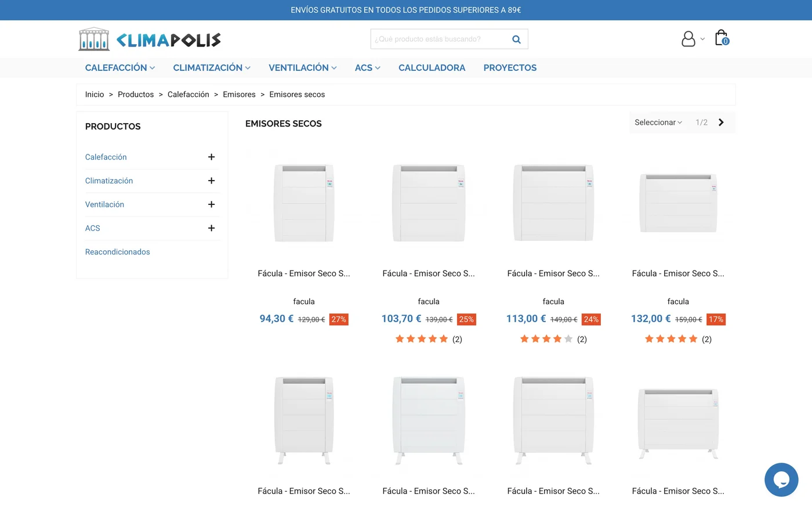812x508 pixels.
Task: Click the free shipping banner
Action: (406, 10)
